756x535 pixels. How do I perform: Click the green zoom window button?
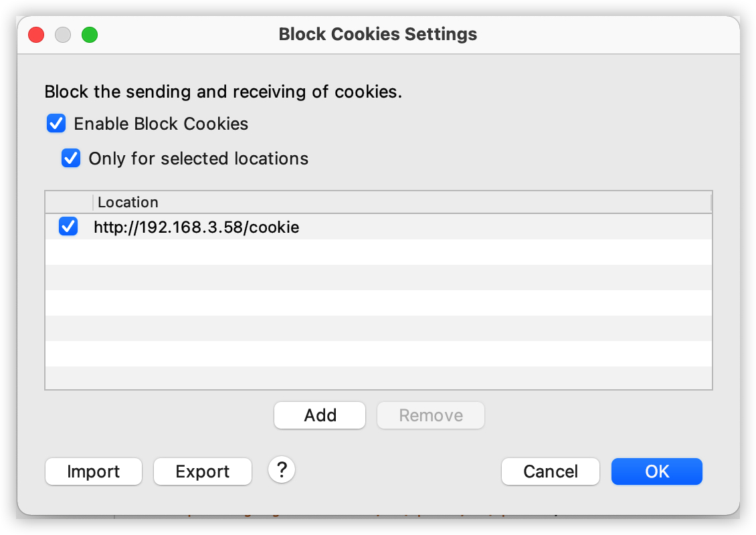tap(90, 35)
